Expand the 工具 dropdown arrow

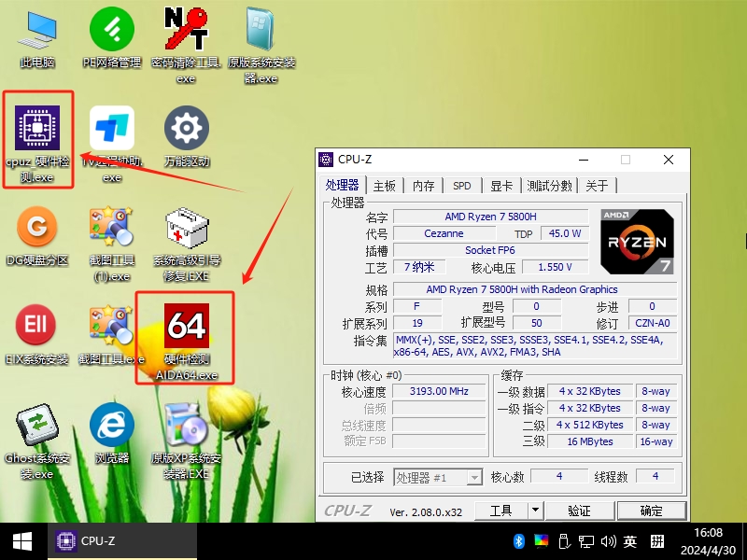pos(535,511)
